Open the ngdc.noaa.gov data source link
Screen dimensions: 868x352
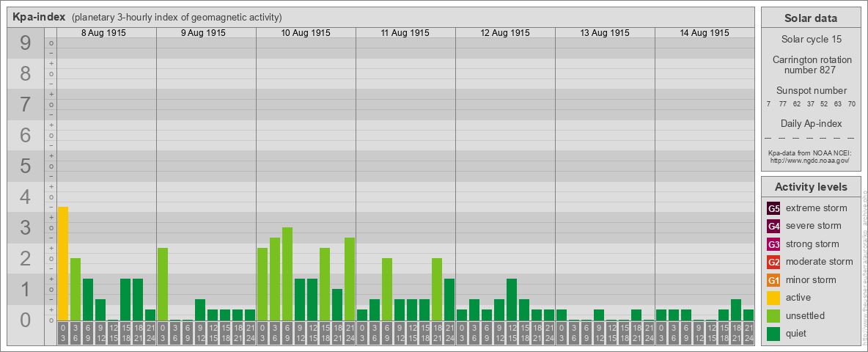pos(809,160)
